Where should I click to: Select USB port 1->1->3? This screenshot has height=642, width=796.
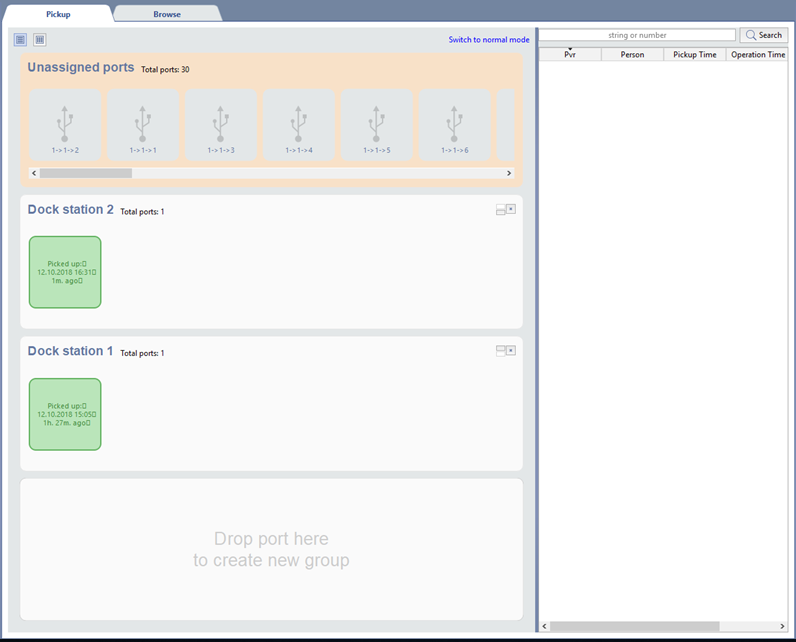point(221,126)
